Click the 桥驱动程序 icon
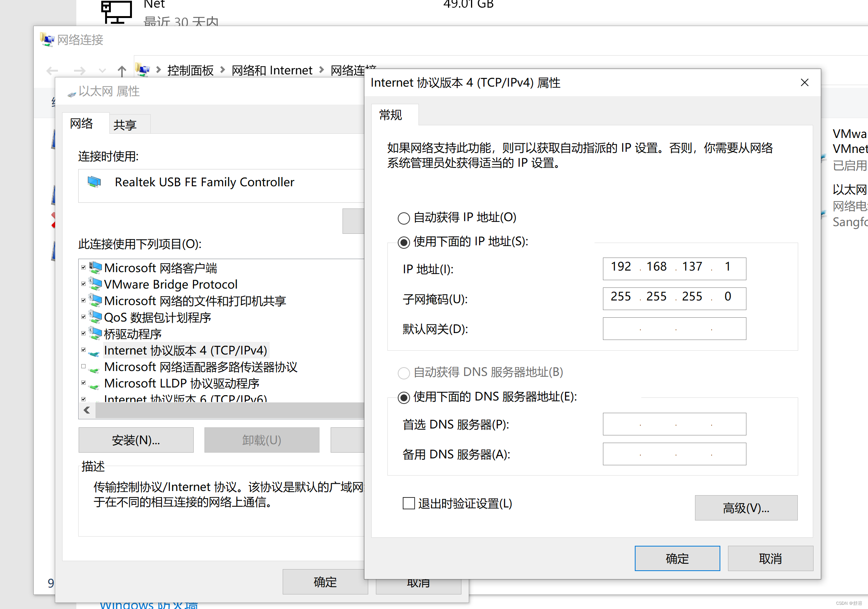The image size is (868, 609). (95, 333)
